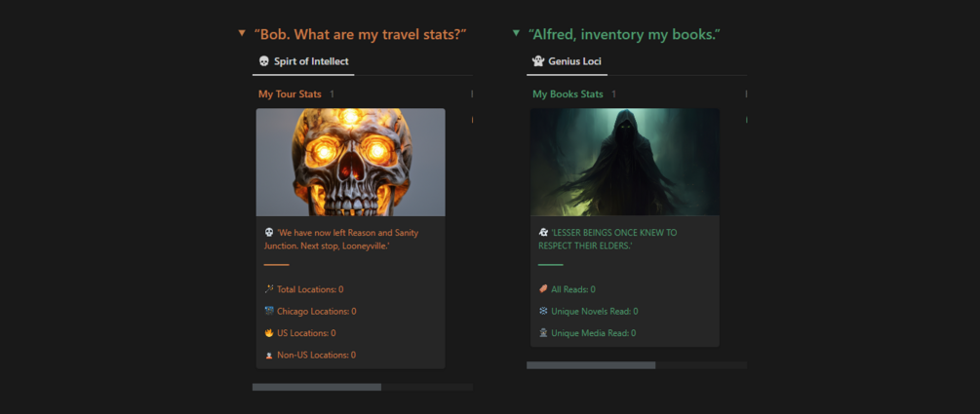Open the Spirt of Intellect tab
This screenshot has width=980, height=414.
click(x=302, y=61)
